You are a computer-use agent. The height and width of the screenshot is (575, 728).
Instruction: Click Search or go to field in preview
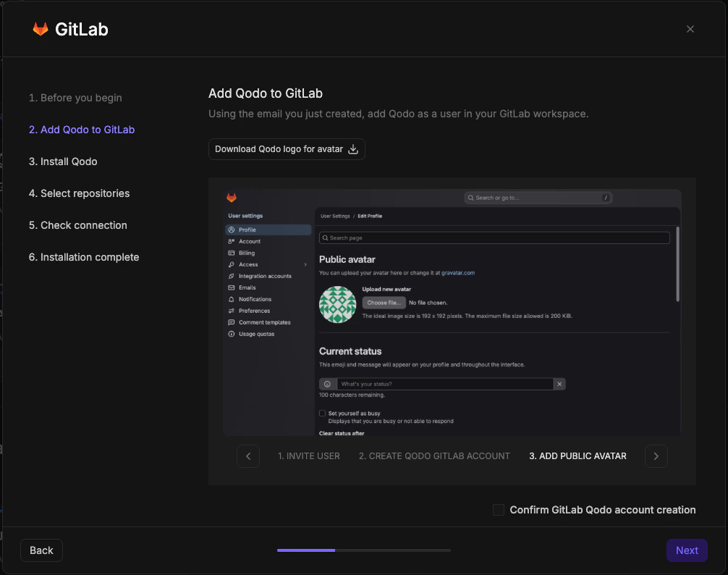[538, 198]
